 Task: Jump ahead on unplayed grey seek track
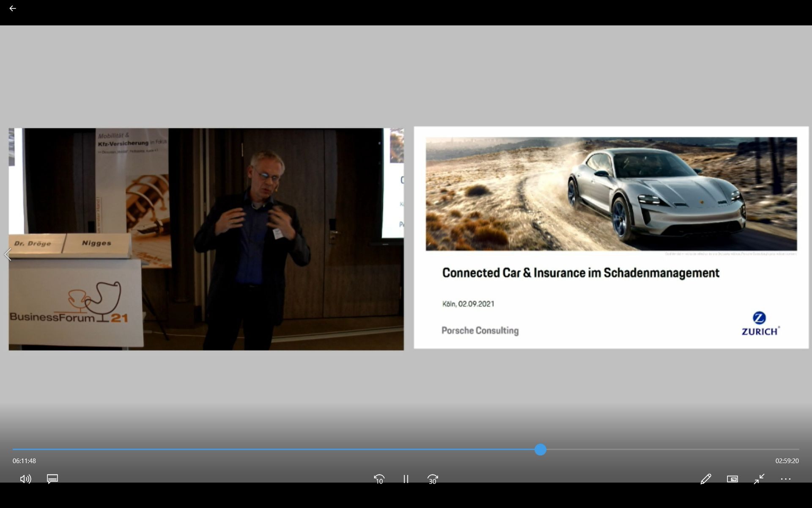pyautogui.click(x=677, y=450)
